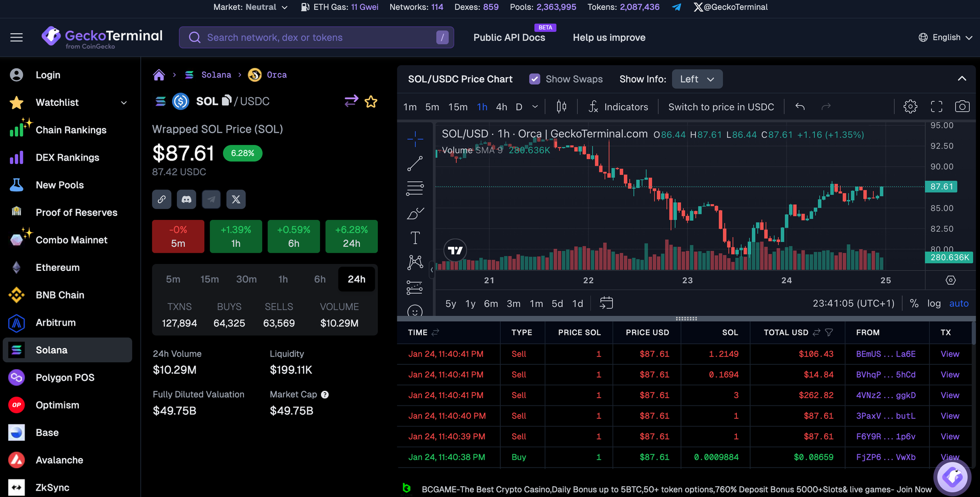This screenshot has height=497, width=980.
Task: Share the pool on X
Action: tap(236, 199)
